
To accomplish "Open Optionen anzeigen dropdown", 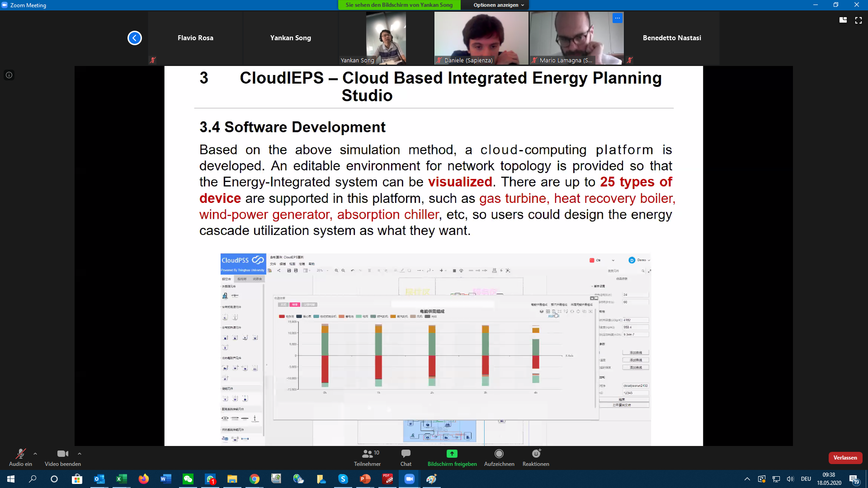I will coord(498,5).
